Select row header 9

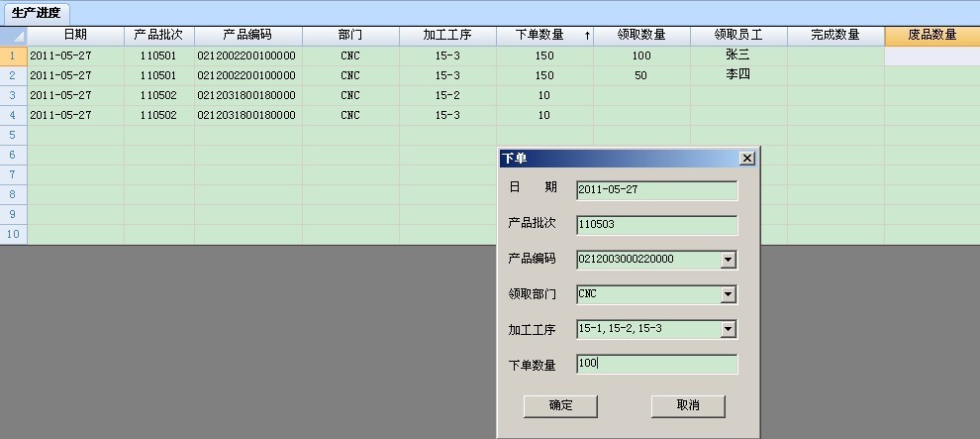[13, 214]
